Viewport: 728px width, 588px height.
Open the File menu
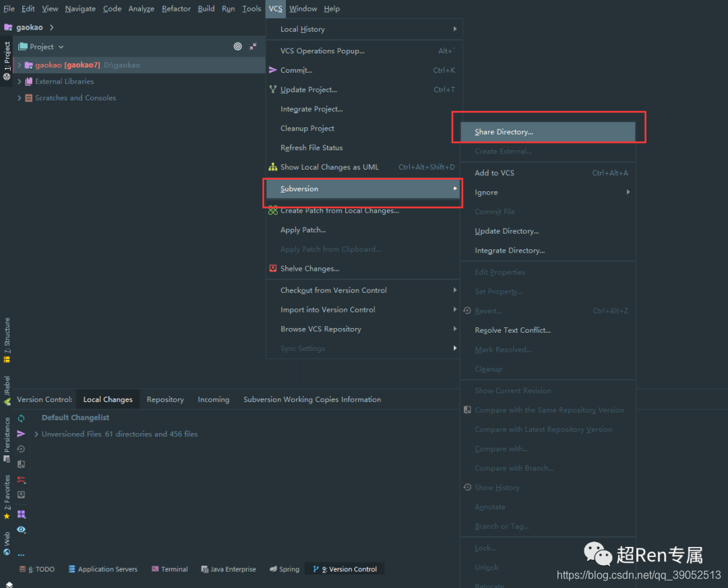[x=9, y=8]
